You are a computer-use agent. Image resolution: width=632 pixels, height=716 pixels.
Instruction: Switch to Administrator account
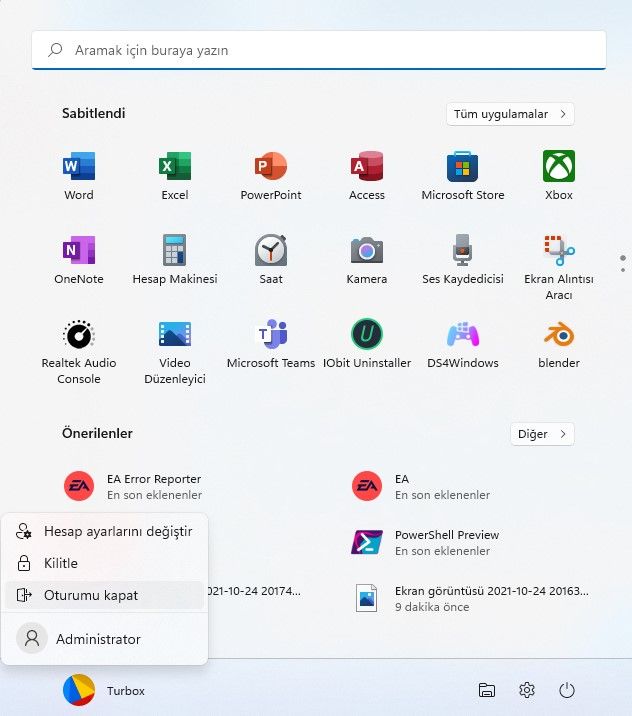coord(104,639)
